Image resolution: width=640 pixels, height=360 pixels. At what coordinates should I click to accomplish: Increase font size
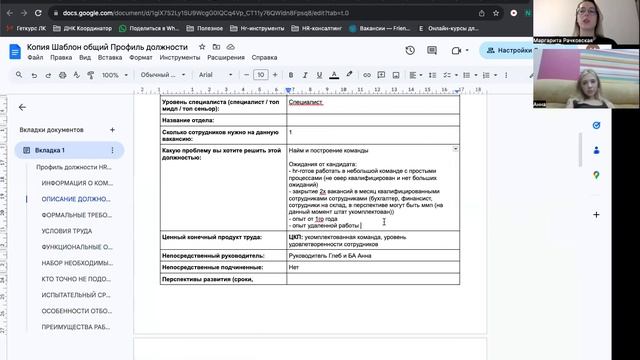[x=275, y=75]
